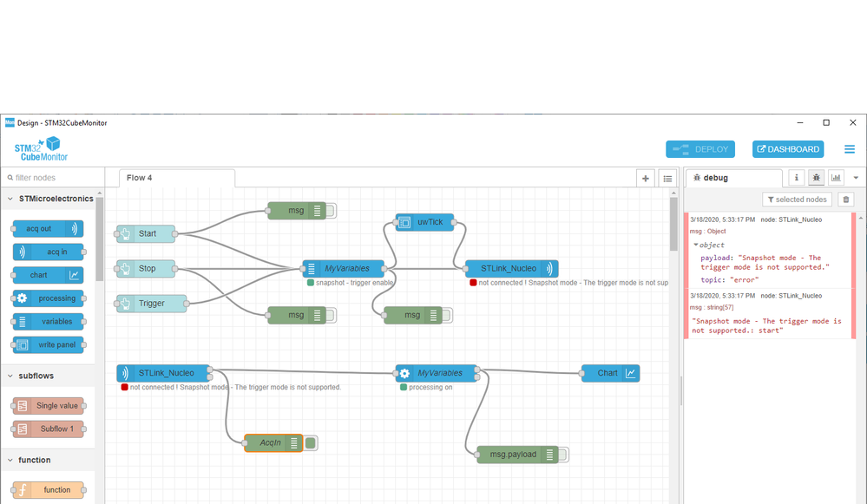Focus the filter nodes search field

point(53,177)
